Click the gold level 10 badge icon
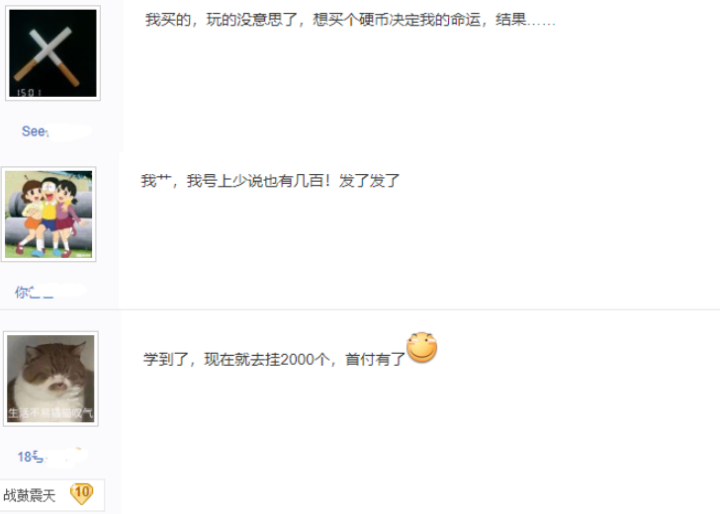 coord(82,494)
